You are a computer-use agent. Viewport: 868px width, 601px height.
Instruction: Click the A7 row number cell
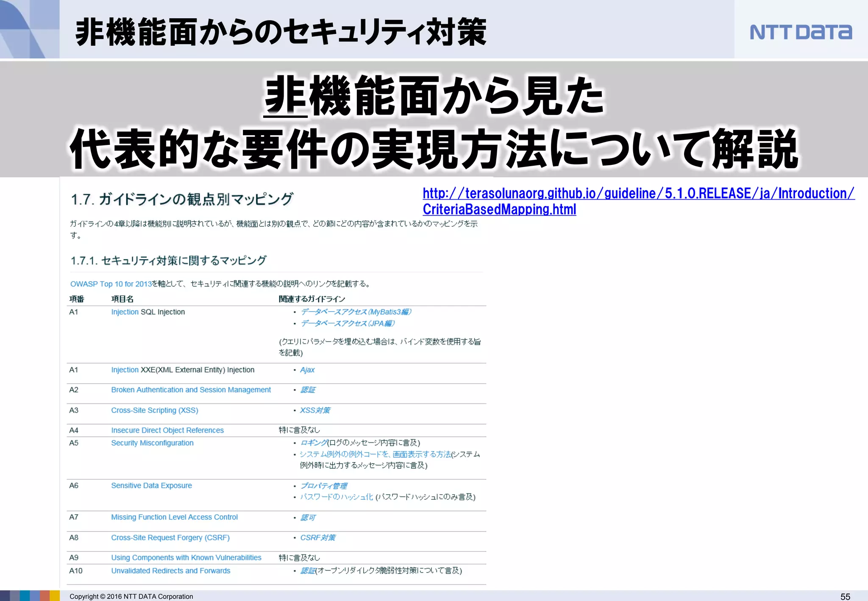[x=74, y=517]
